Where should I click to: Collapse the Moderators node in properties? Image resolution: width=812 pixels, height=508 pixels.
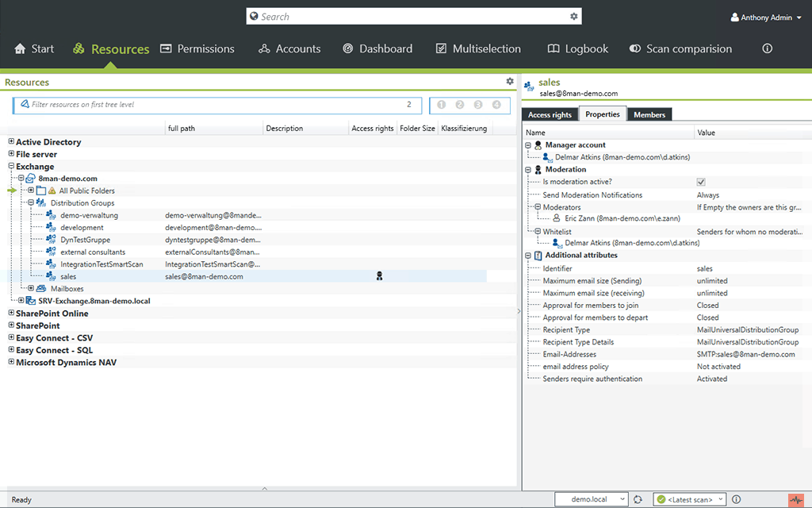[538, 207]
